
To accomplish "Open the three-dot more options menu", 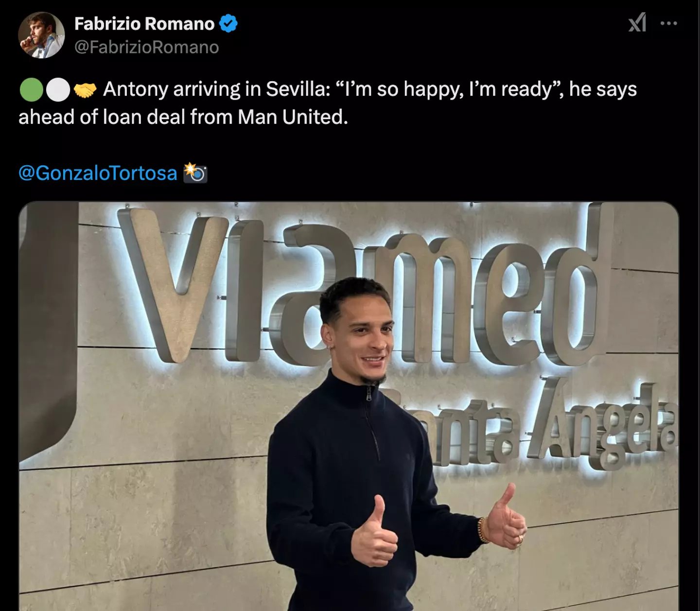I will tap(669, 23).
